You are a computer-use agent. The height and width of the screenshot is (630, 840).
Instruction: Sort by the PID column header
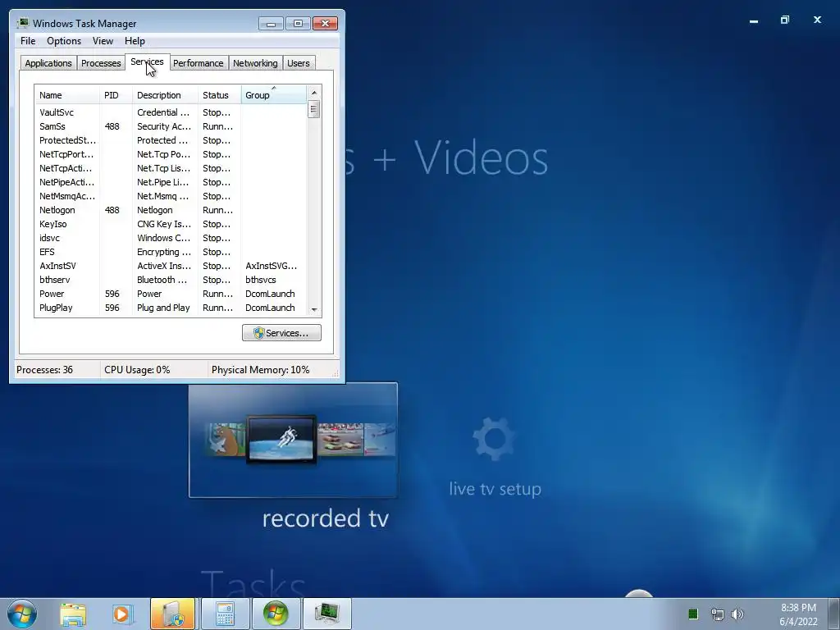coord(116,95)
